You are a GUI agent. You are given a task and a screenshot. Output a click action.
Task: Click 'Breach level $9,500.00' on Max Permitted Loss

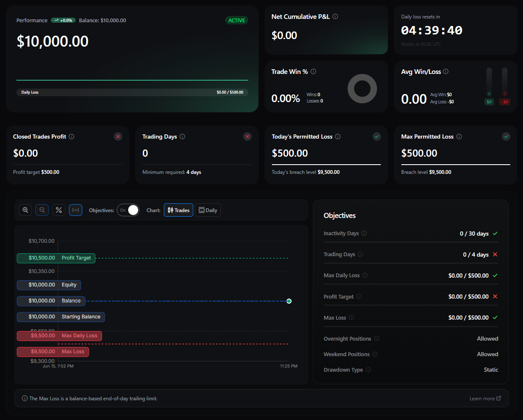[426, 172]
